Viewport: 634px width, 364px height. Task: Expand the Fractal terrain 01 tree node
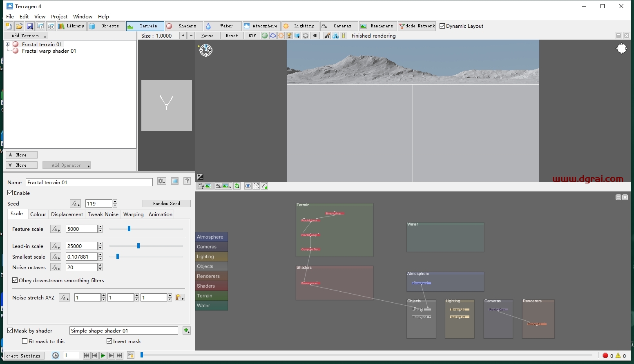[x=7, y=44]
